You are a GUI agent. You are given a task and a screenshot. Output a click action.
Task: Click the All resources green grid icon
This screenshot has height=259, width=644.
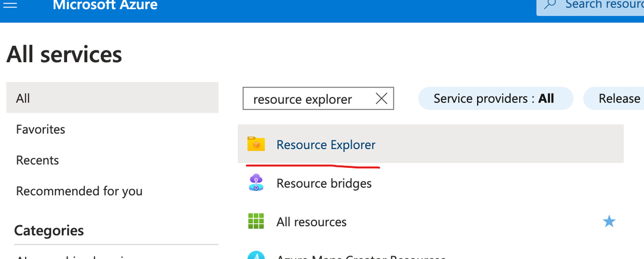click(256, 221)
